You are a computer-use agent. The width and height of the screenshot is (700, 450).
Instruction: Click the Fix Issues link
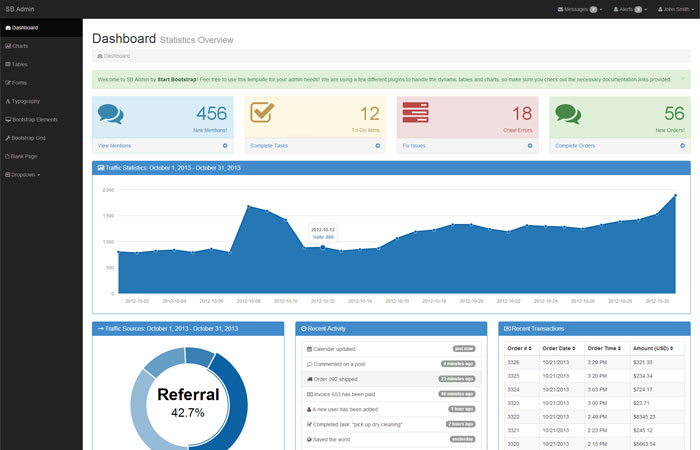414,146
